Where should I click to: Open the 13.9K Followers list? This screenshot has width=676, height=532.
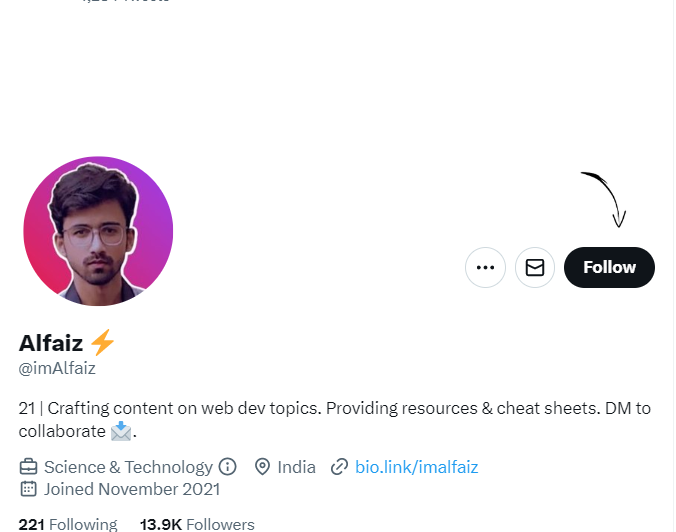[x=197, y=524]
